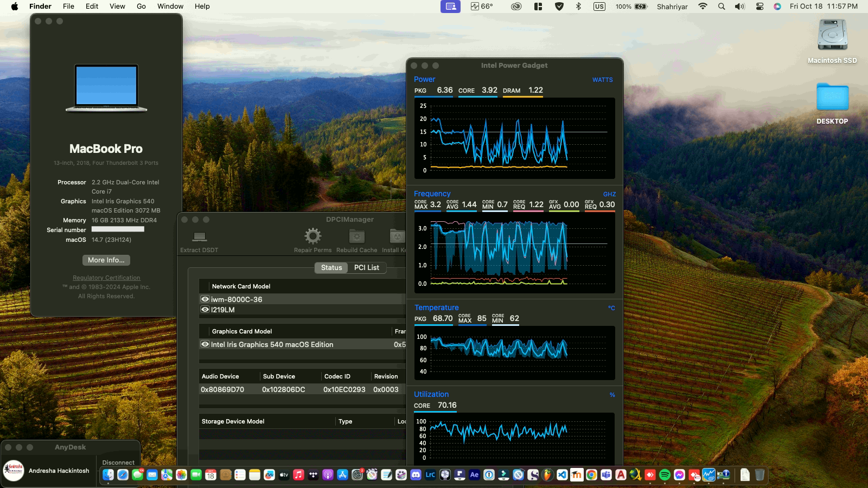The height and width of the screenshot is (488, 868).
Task: Toggle eye icon beside iwm-8000C-36
Action: 205,299
